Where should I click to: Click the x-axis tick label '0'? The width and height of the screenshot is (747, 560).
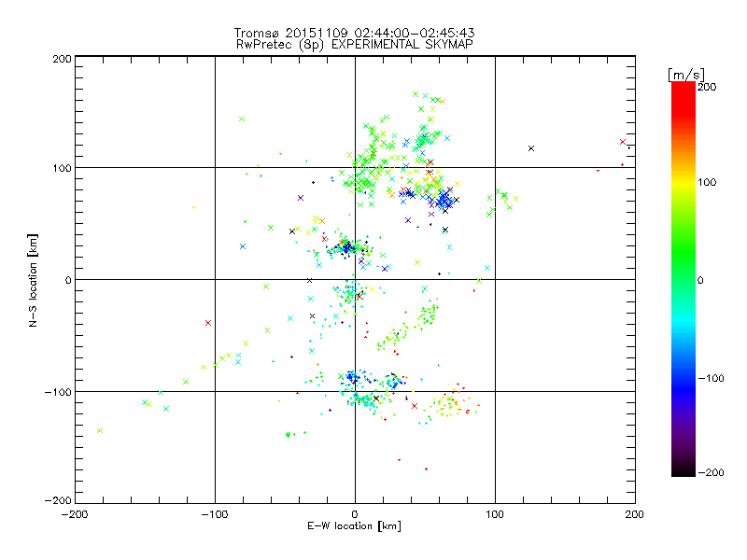pos(355,514)
